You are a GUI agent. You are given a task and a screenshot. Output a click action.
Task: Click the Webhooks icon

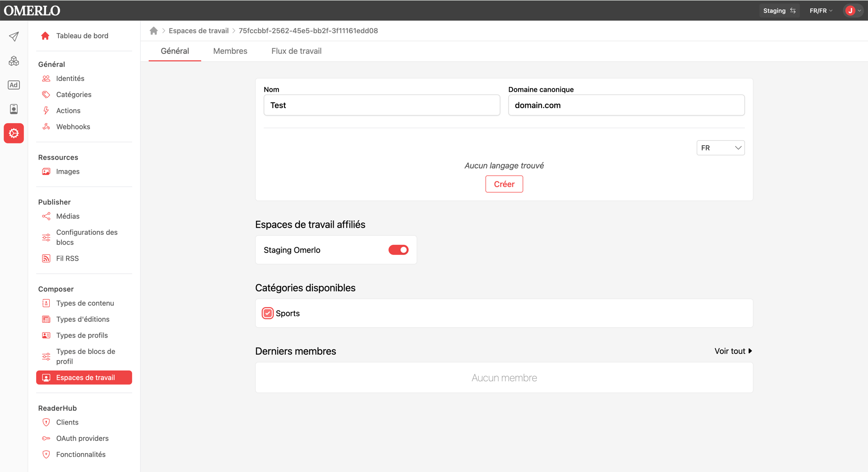(x=46, y=127)
